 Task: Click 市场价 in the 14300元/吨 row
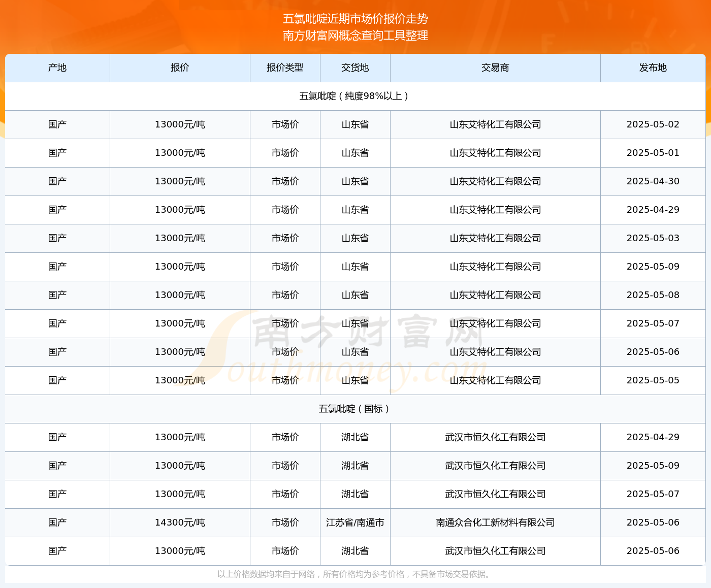(285, 522)
